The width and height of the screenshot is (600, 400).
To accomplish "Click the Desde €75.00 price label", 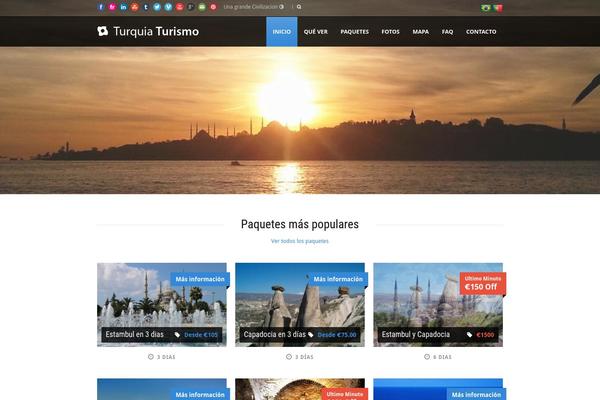I will (x=337, y=335).
